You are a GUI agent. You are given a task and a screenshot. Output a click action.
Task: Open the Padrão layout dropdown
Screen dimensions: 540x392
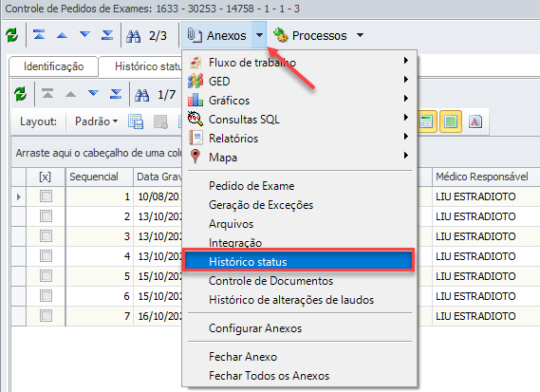[96, 121]
